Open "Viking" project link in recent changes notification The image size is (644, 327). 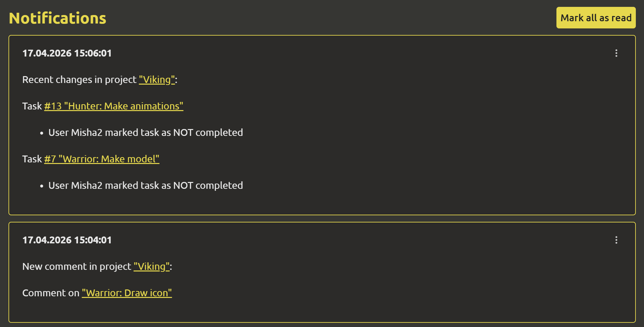(x=157, y=80)
